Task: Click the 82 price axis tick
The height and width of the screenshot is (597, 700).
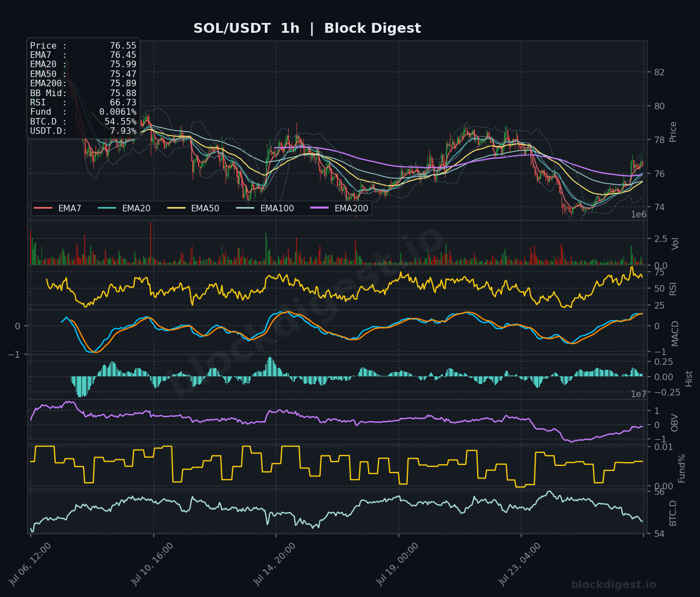Action: pos(659,72)
